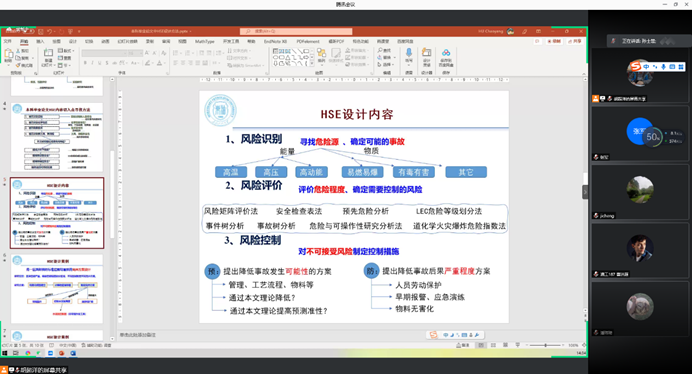Image resolution: width=692 pixels, height=374 pixels.
Task: Expand the Replace dropdown arrow
Action: pyautogui.click(x=394, y=57)
